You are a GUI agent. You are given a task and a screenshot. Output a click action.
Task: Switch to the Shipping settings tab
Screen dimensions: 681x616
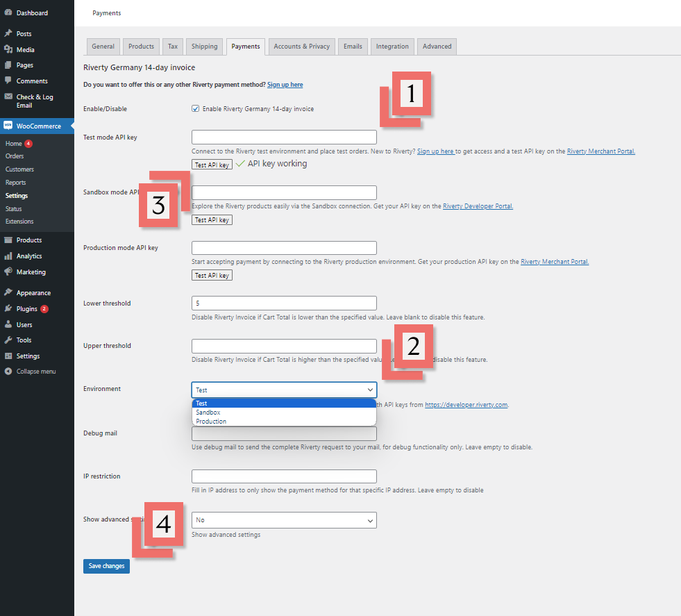point(204,47)
